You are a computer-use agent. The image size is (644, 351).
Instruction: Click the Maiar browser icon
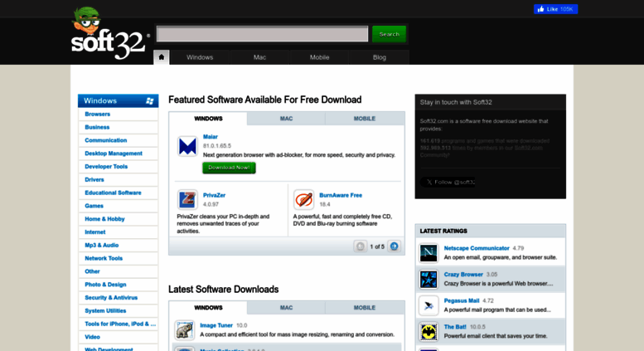[187, 146]
